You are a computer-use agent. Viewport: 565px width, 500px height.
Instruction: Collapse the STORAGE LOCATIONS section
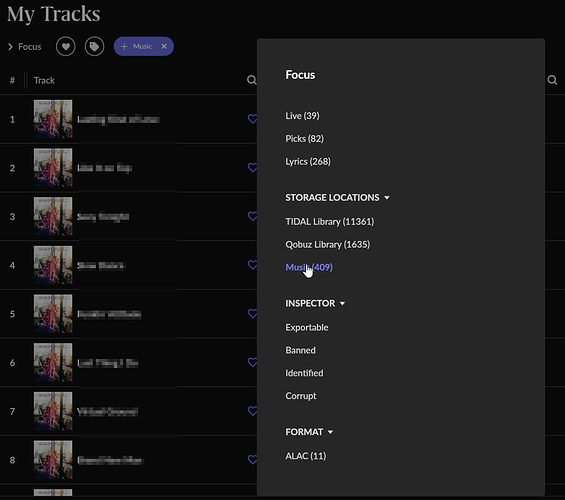click(x=387, y=198)
